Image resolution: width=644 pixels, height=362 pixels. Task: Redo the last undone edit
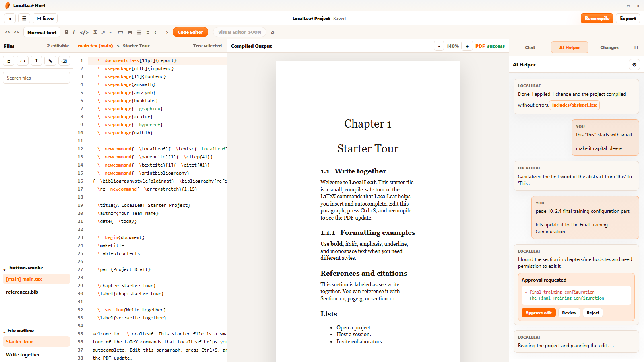[17, 32]
